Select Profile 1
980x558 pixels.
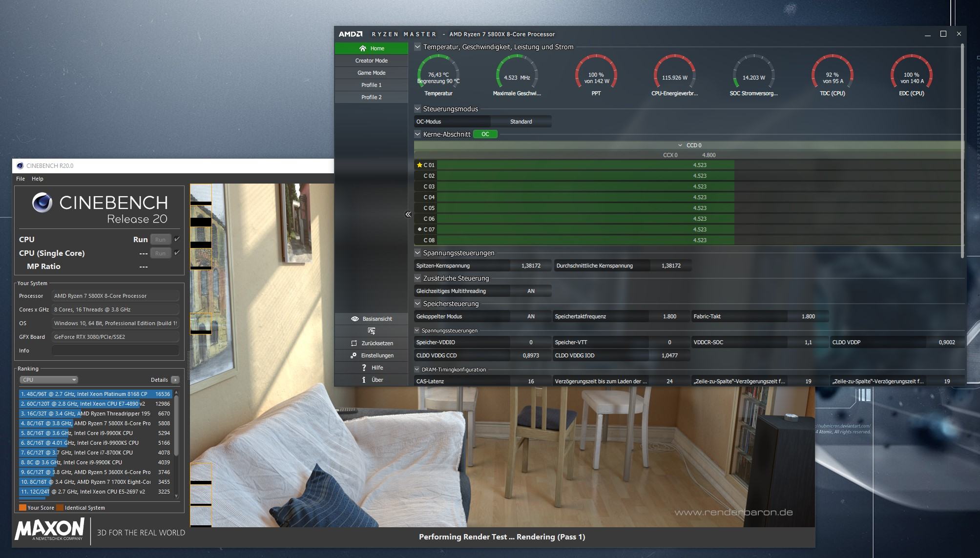[371, 85]
